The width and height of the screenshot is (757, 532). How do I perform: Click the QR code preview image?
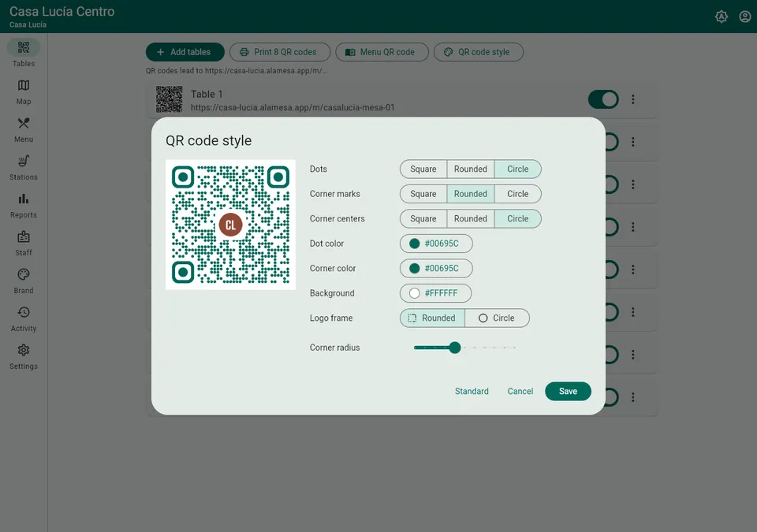tap(230, 225)
